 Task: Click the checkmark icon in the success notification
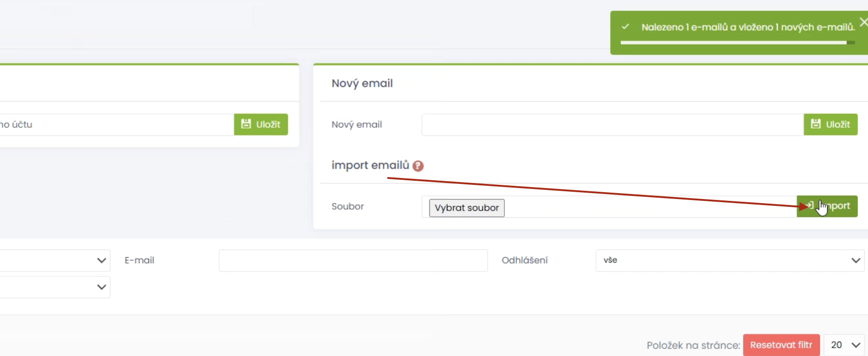click(x=625, y=27)
